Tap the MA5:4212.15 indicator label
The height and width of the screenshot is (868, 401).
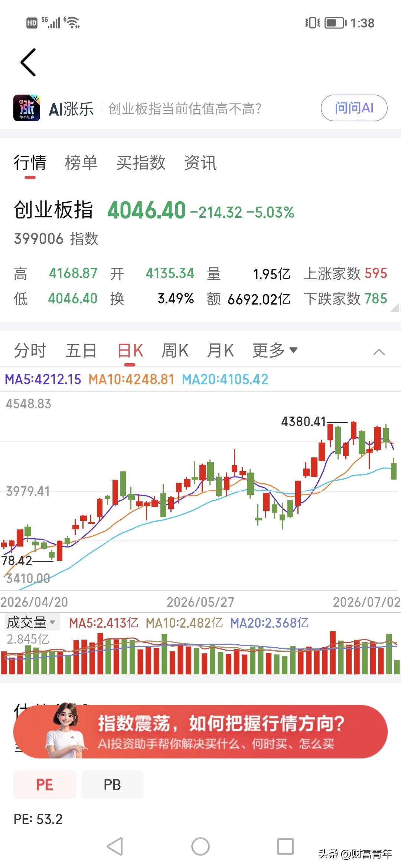[43, 379]
